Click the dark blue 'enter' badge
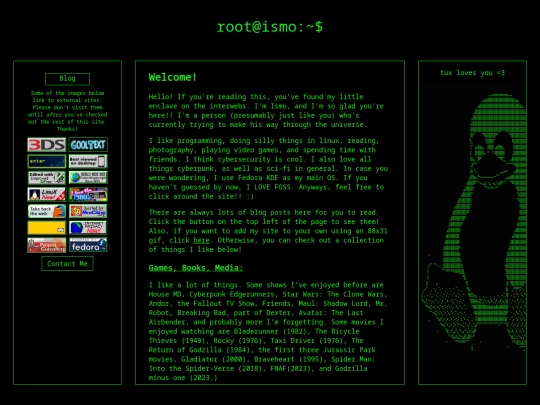This screenshot has width=540, height=405. pos(46,161)
